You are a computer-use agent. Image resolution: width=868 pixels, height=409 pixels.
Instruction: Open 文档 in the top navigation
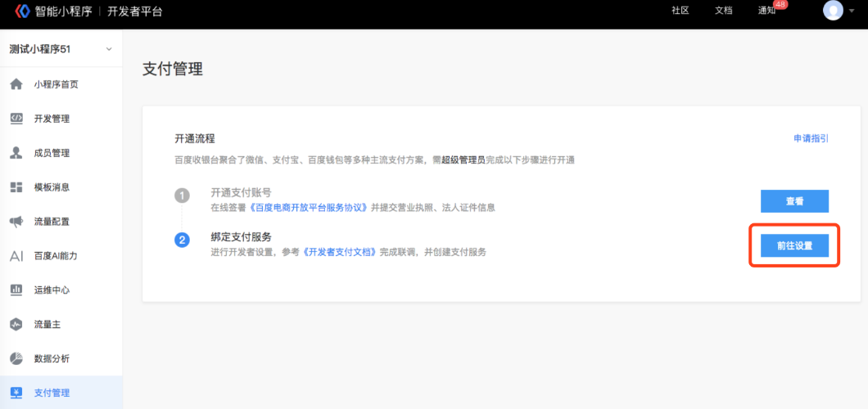point(724,11)
